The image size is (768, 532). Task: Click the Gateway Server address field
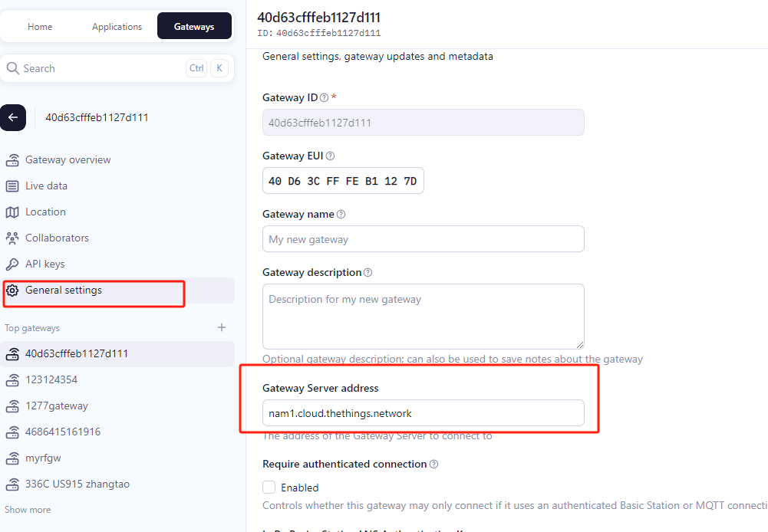click(x=424, y=413)
